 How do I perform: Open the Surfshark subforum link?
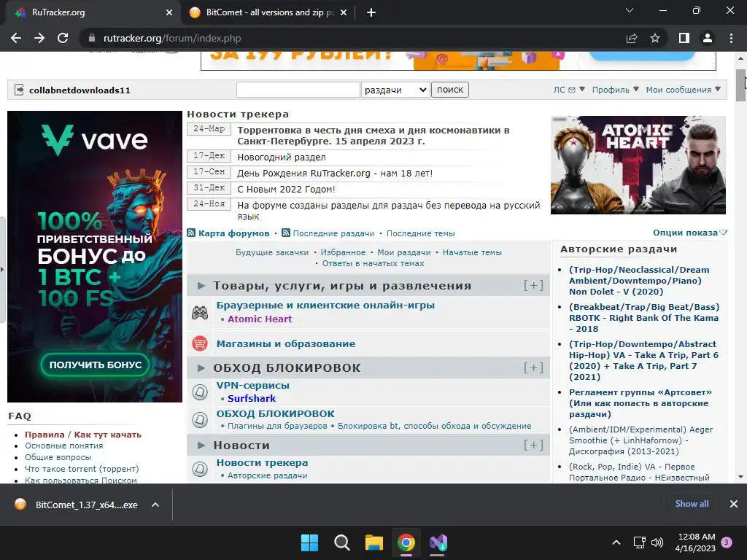(x=251, y=398)
